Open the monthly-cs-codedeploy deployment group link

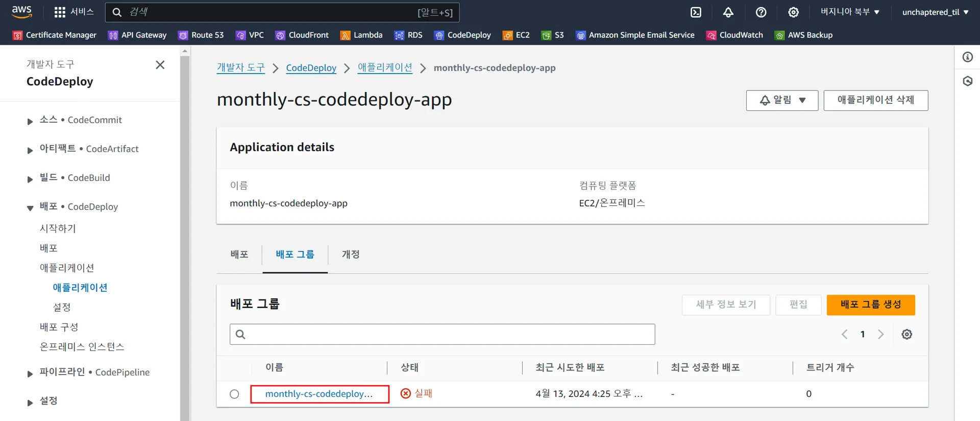coord(318,394)
